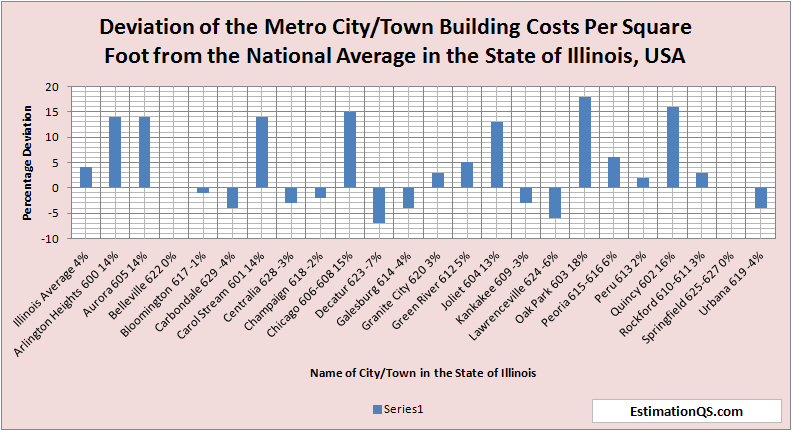Viewport: 792px width, 431px height.
Task: Click the 15 value on the vertical axis
Action: [x=53, y=112]
